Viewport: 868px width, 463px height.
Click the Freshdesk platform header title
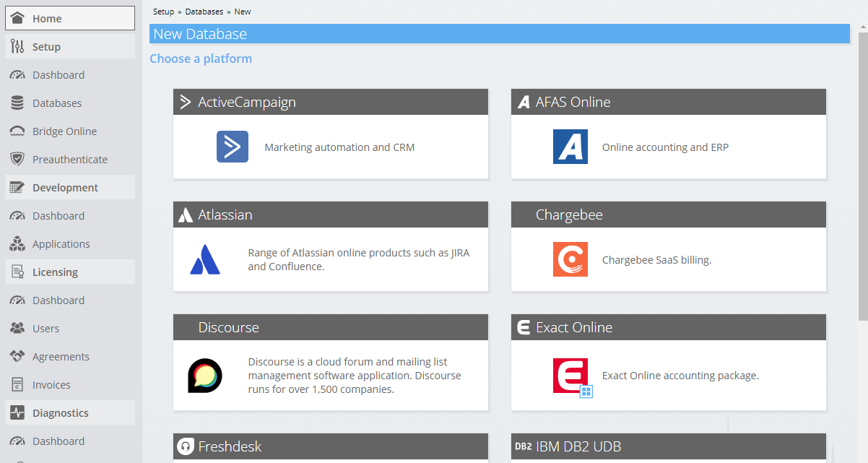coord(230,446)
